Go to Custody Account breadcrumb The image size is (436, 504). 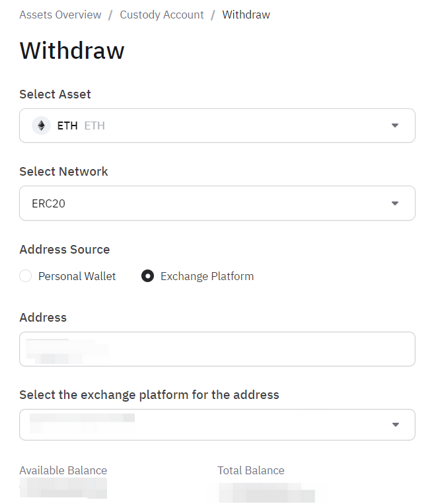162,15
